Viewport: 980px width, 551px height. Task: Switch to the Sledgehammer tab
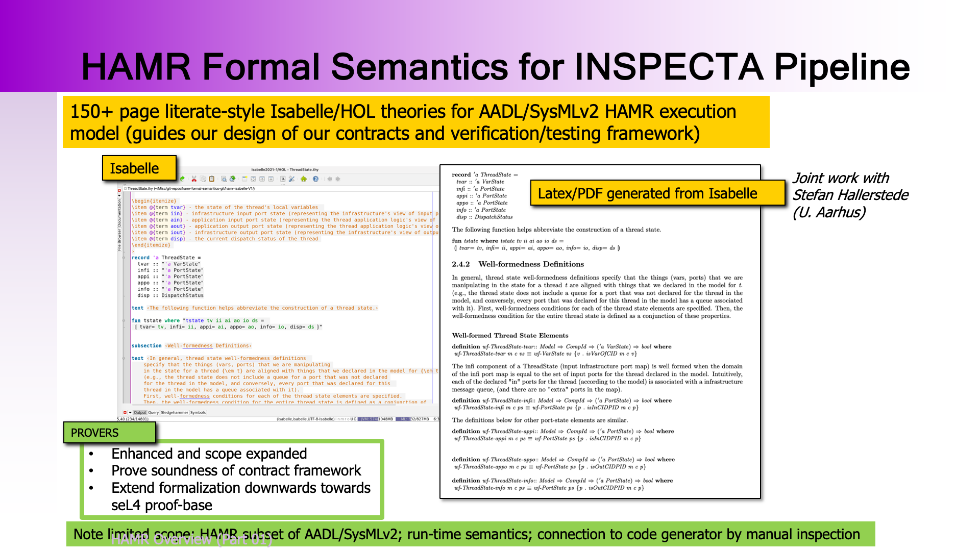tap(175, 412)
